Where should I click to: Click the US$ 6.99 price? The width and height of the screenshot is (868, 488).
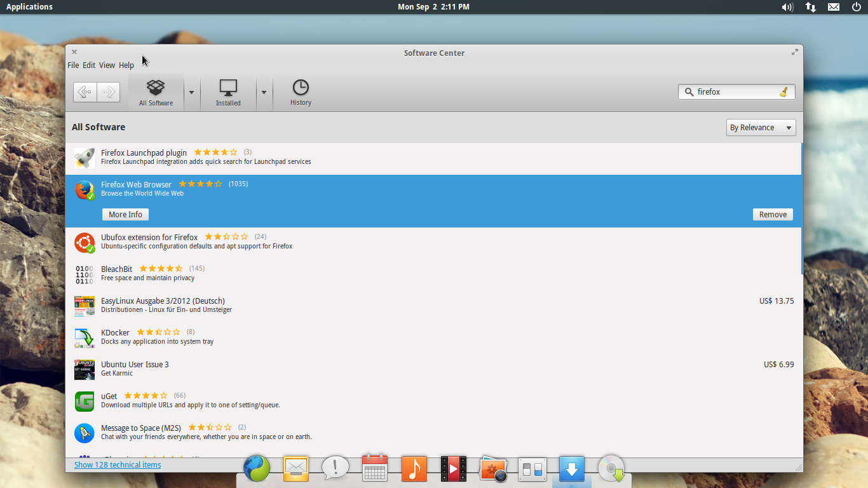779,365
